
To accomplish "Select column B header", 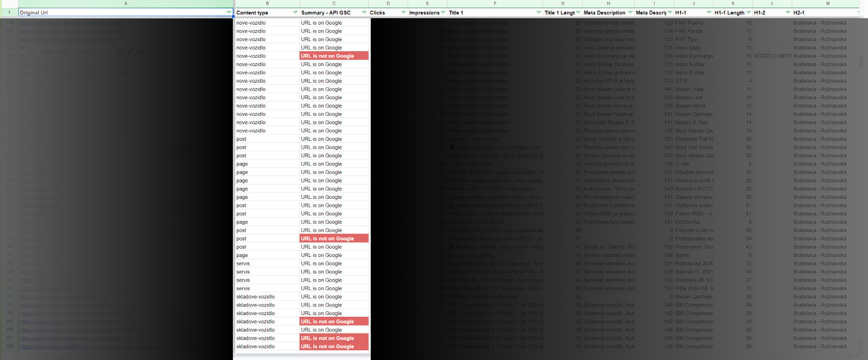I will click(267, 3).
